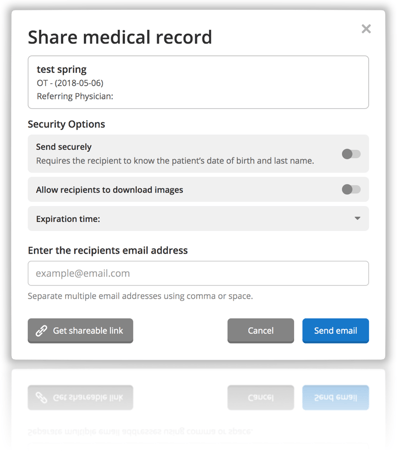This screenshot has width=400, height=469.
Task: Click the Enter the recipients email address label
Action: point(108,250)
